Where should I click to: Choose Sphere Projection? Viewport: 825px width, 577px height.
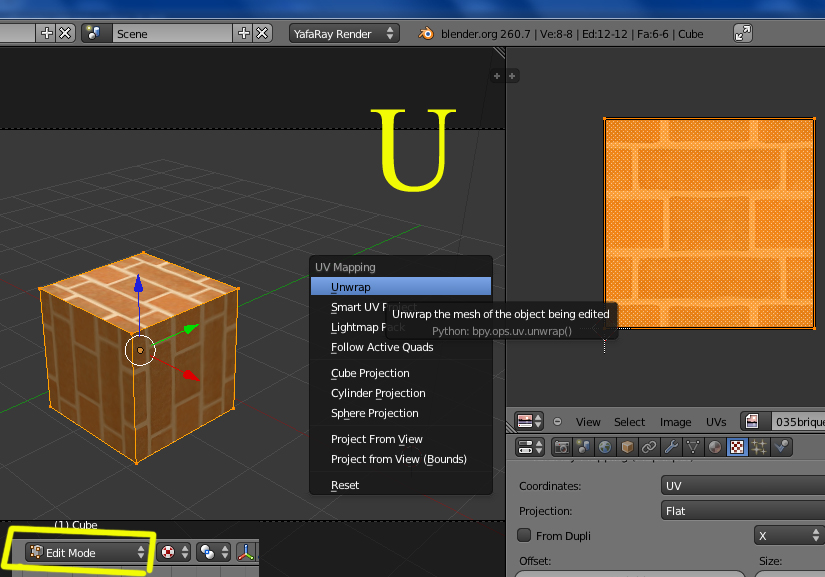tap(401, 413)
